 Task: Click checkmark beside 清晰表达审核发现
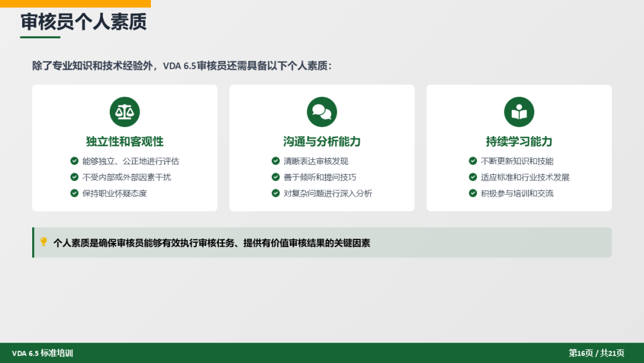click(275, 161)
